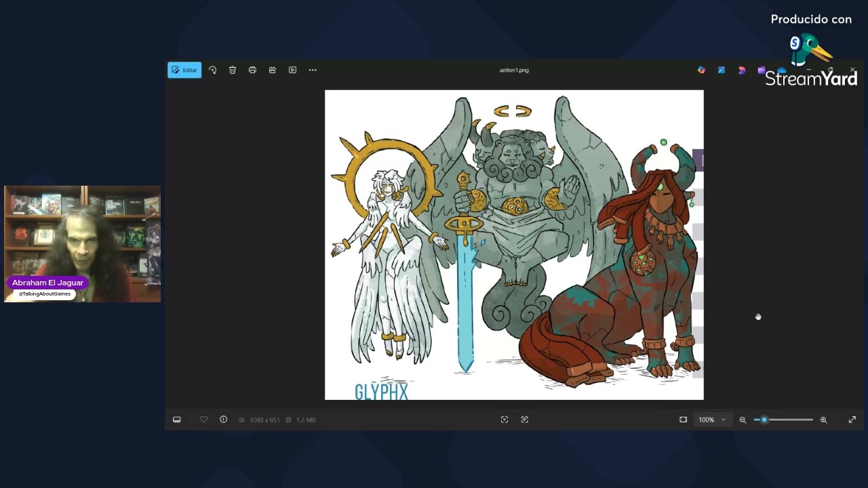This screenshot has height=488, width=868.
Task: Click the Abraham El Jaguar name label
Action: click(x=47, y=283)
